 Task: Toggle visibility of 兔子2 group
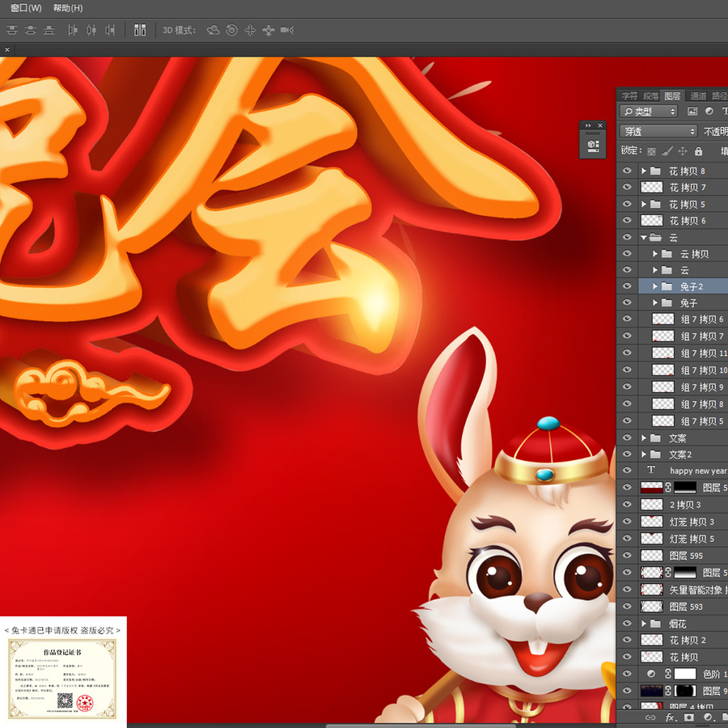[x=627, y=286]
